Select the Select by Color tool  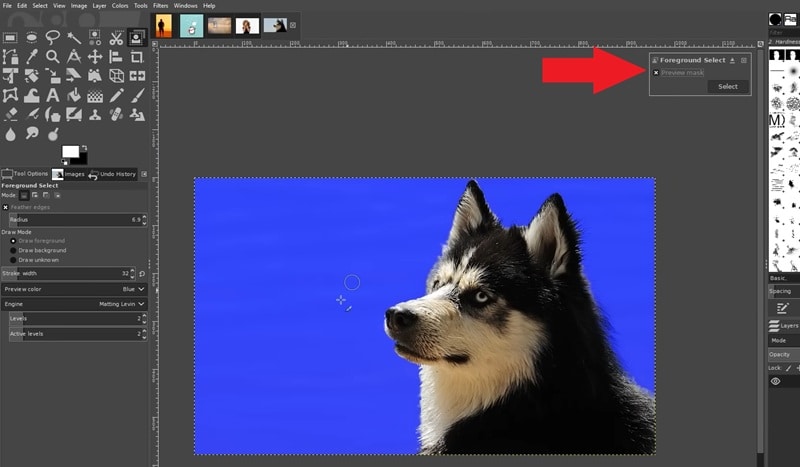point(95,37)
